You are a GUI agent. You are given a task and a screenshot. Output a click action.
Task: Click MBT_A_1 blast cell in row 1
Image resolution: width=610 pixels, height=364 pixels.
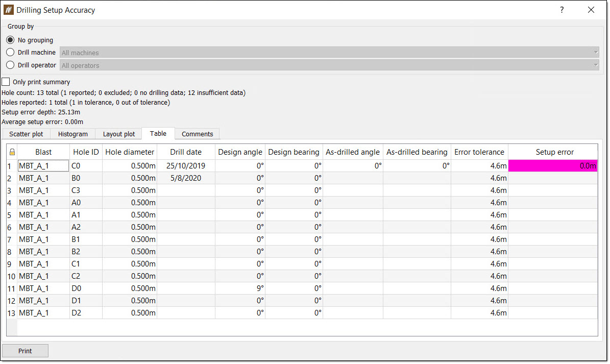pos(43,166)
